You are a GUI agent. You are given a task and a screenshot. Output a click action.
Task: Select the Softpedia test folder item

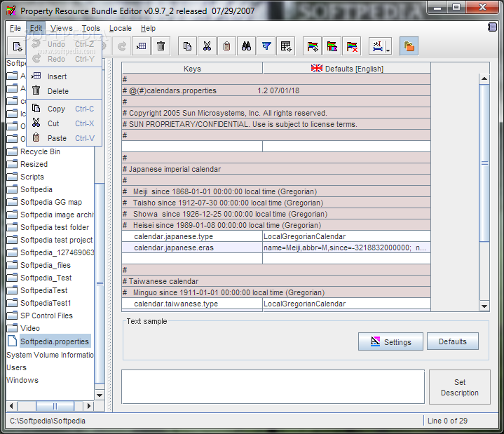[55, 227]
